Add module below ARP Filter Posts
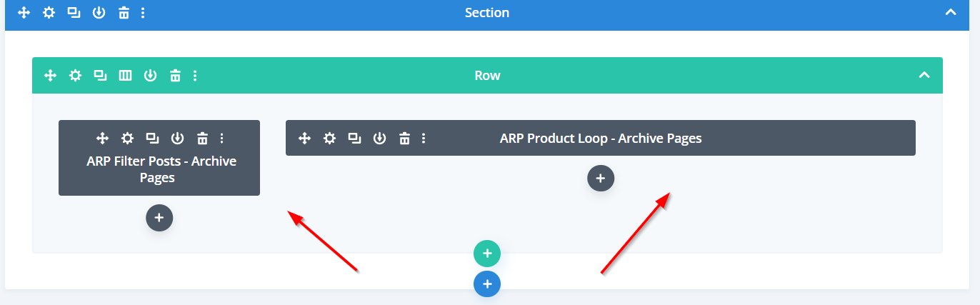Viewport: 980px width, 305px height. 159,218
